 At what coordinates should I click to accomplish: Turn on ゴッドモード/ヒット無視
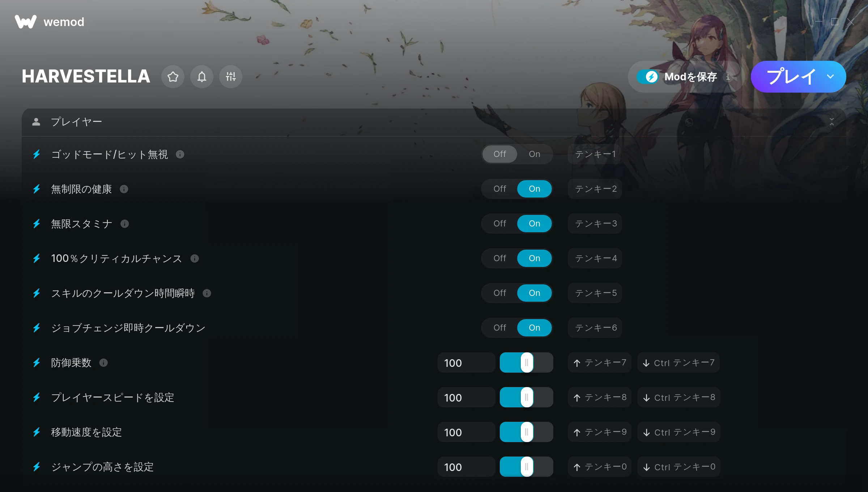534,154
